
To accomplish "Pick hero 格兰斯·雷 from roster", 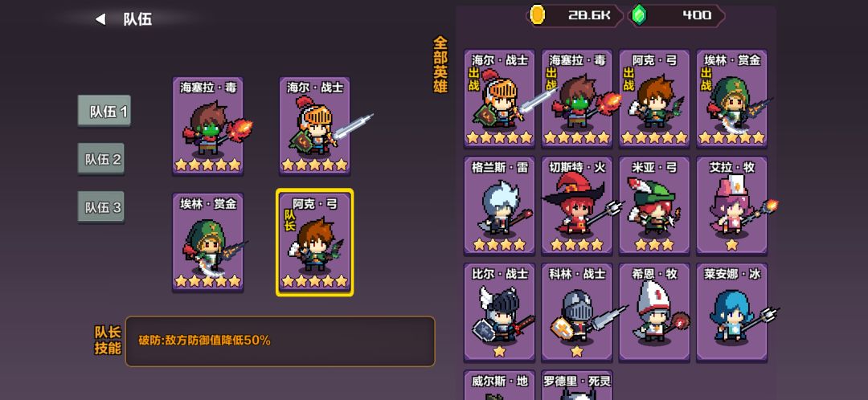I will (x=499, y=206).
